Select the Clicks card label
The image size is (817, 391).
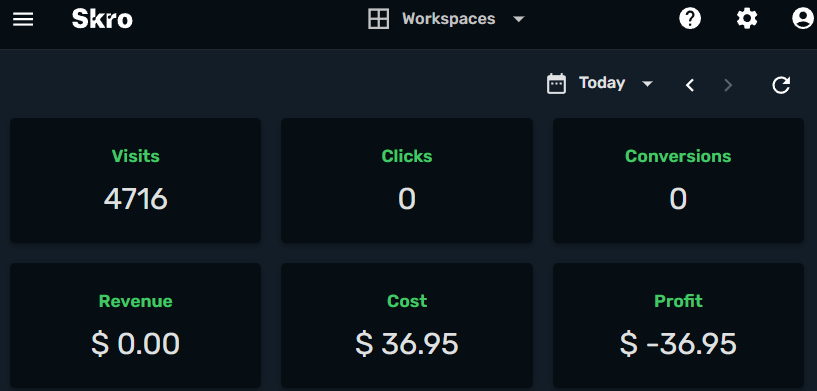407,156
